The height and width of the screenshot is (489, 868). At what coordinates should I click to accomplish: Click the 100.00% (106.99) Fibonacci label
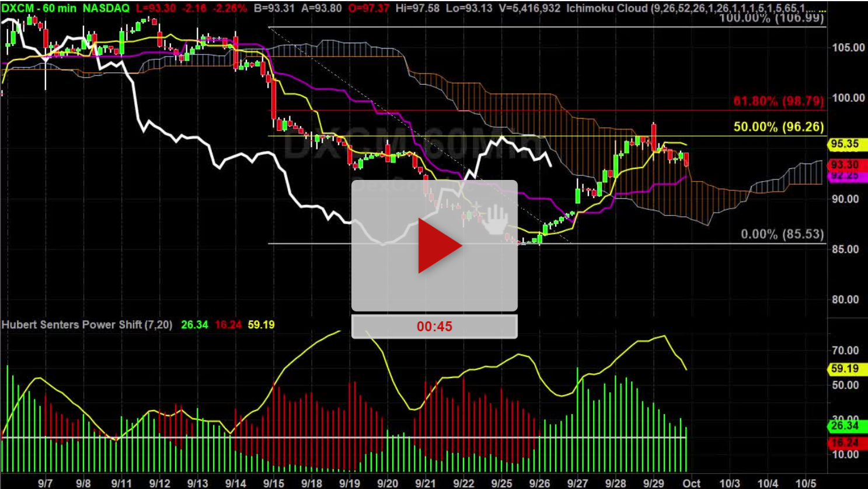point(772,18)
